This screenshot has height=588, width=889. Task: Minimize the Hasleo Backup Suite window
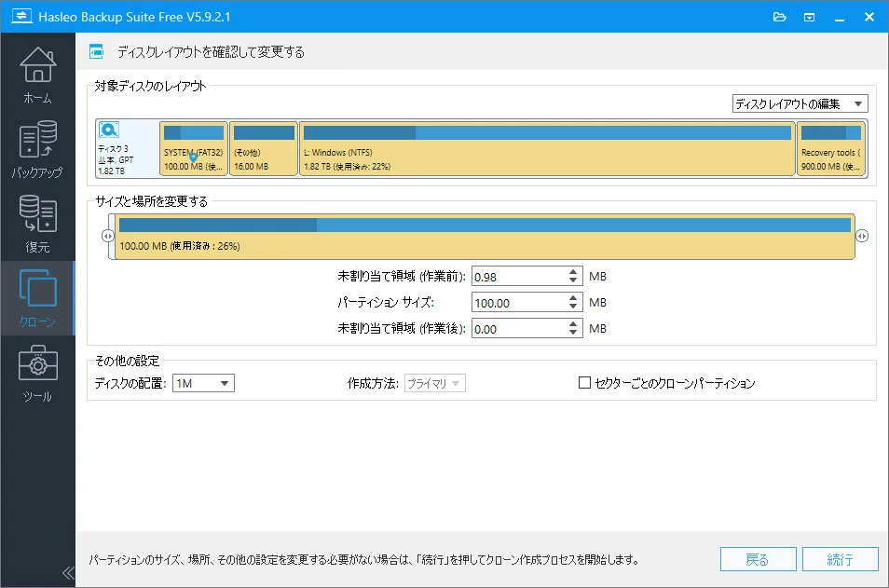pos(839,17)
